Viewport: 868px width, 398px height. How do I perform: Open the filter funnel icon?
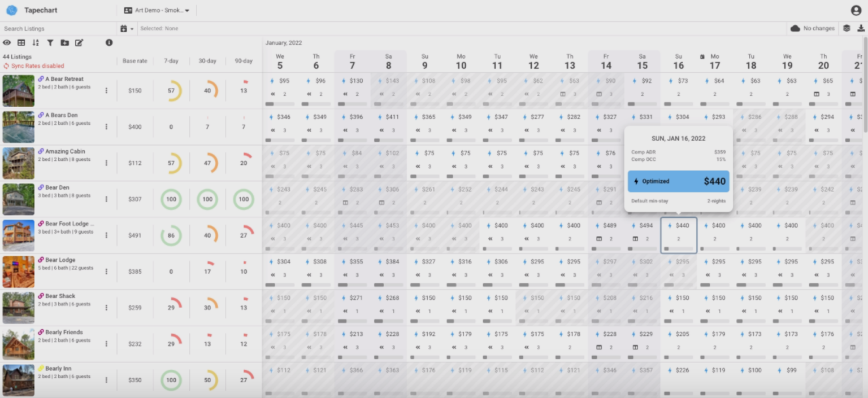(50, 42)
